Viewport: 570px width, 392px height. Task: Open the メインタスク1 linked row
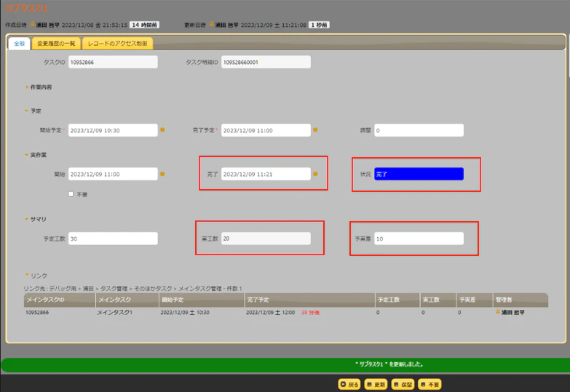[286, 312]
